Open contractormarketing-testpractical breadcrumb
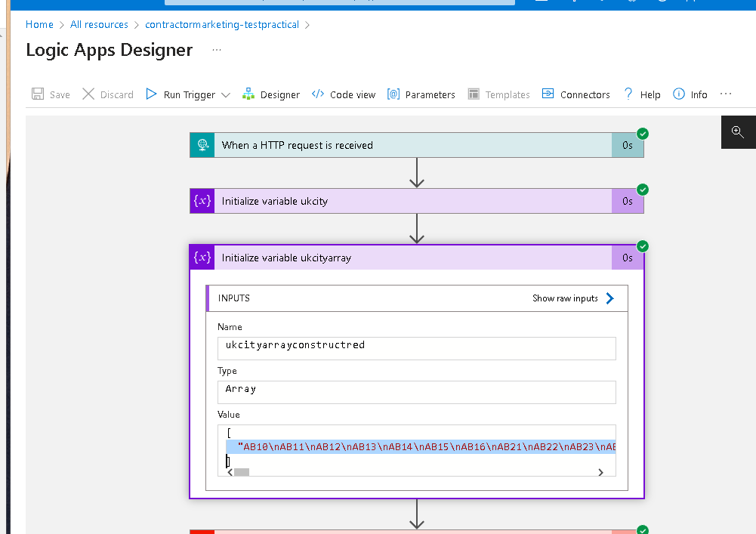This screenshot has height=534, width=756. 222,25
